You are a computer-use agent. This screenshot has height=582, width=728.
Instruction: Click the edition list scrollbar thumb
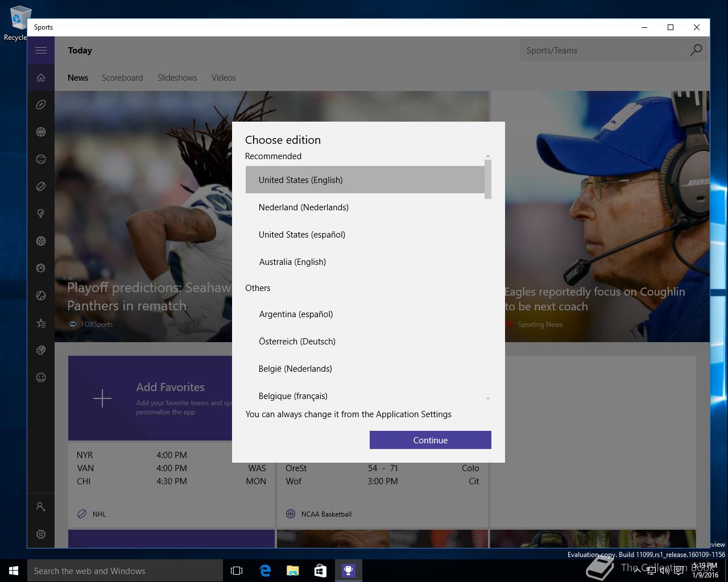(x=487, y=180)
